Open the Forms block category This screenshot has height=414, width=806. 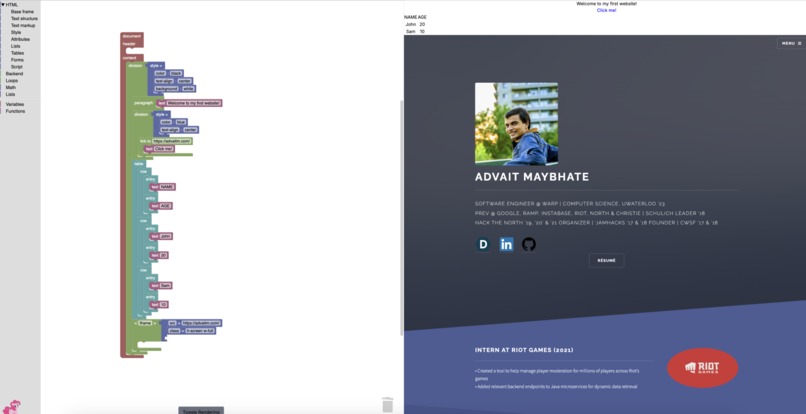(x=17, y=60)
